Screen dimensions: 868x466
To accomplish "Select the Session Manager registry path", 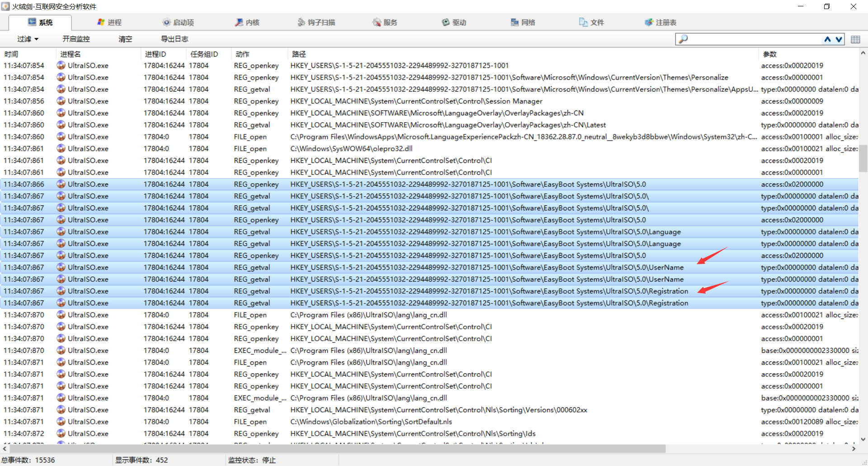I will tap(416, 101).
